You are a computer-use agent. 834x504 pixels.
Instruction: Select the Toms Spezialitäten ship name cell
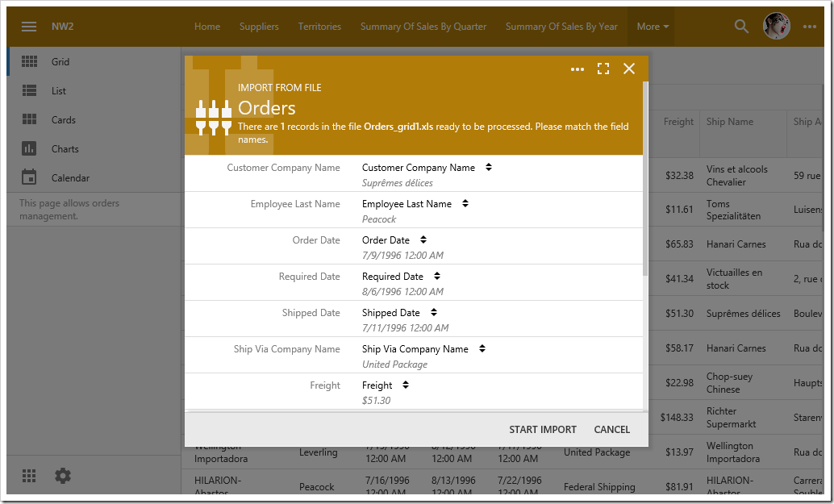point(733,210)
